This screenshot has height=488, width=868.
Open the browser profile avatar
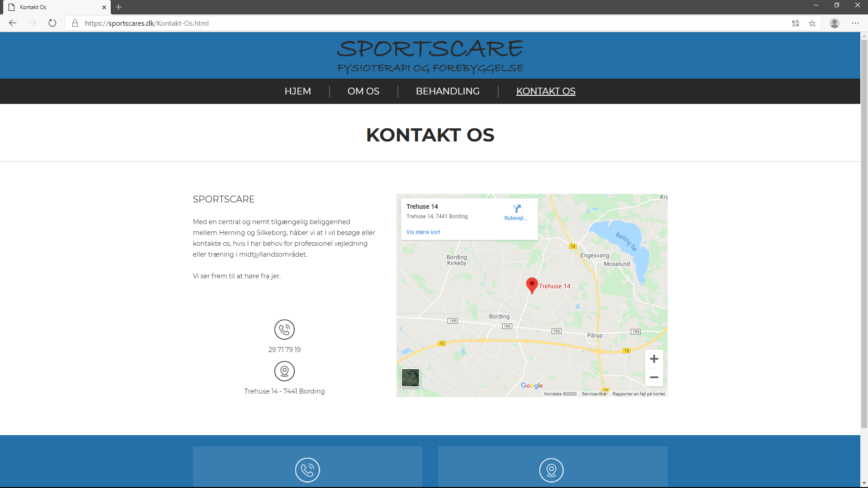tap(835, 23)
